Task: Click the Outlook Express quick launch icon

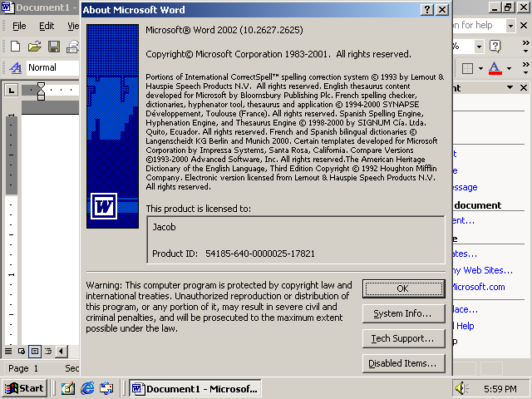Action: tap(106, 388)
